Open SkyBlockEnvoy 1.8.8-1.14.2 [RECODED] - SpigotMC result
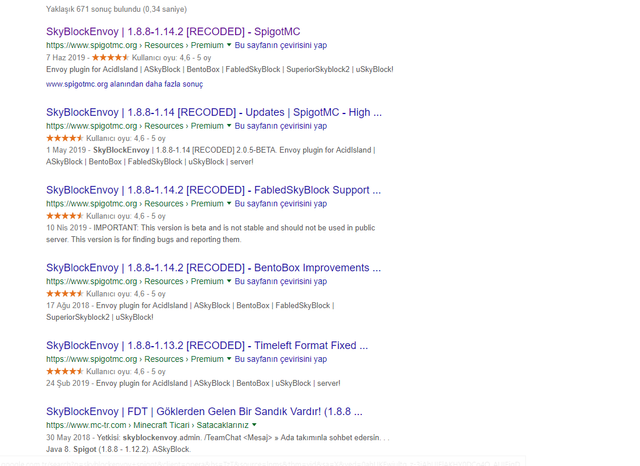The width and height of the screenshot is (640, 466). pyautogui.click(x=173, y=32)
